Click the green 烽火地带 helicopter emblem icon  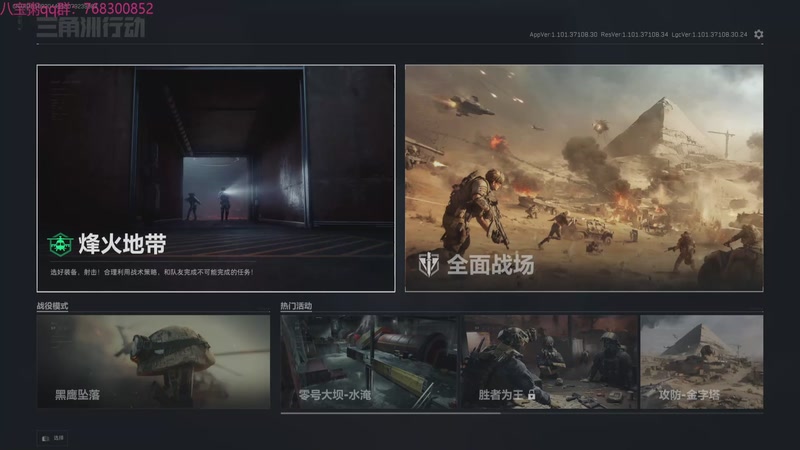point(60,244)
